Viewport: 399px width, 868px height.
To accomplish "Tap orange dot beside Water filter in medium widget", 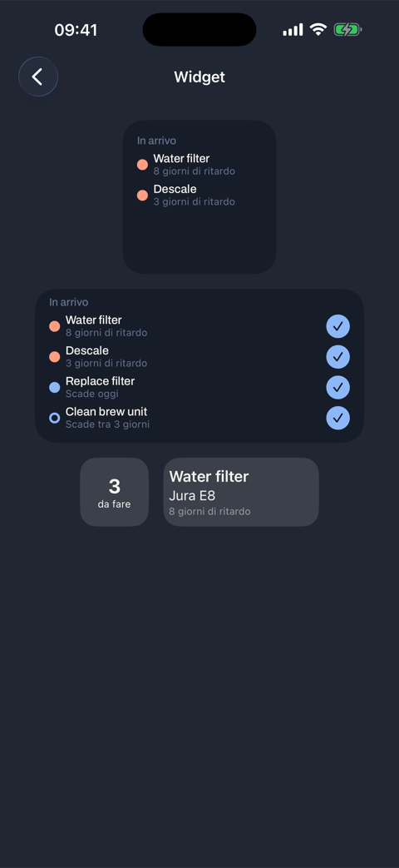I will (x=55, y=326).
